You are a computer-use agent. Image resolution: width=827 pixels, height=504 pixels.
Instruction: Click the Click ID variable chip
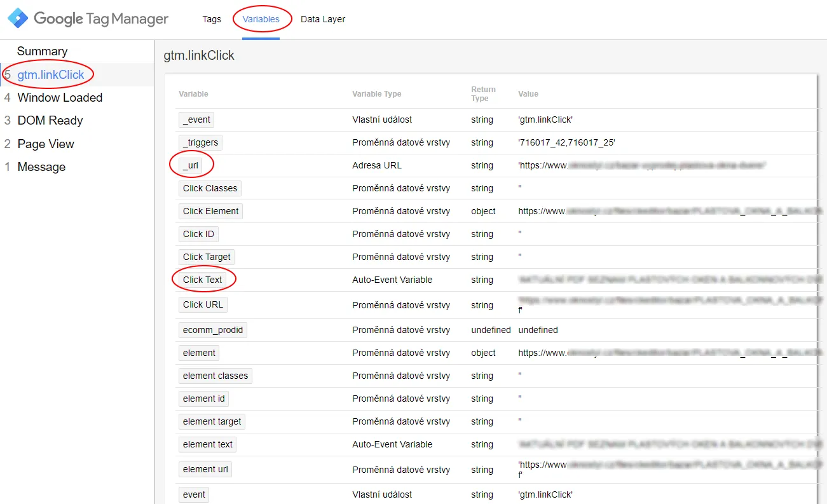pos(198,234)
